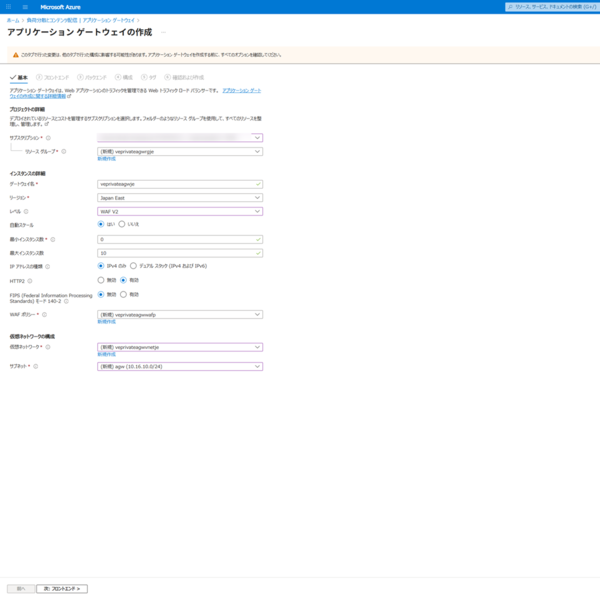The width and height of the screenshot is (600, 600).
Task: Open the Azure apps grid icon
Action: point(8,7)
